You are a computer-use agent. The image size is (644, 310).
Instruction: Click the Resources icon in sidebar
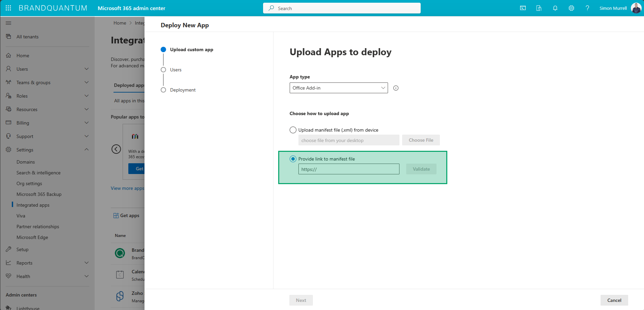8,109
